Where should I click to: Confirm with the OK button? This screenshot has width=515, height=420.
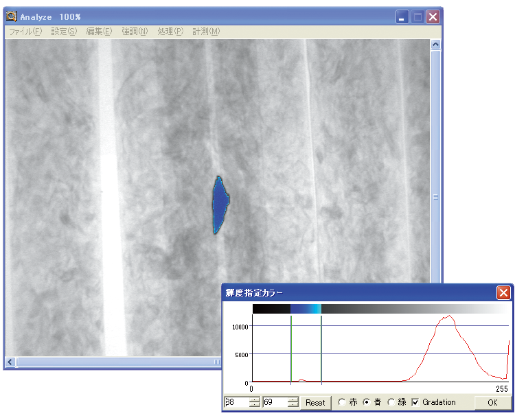[492, 403]
